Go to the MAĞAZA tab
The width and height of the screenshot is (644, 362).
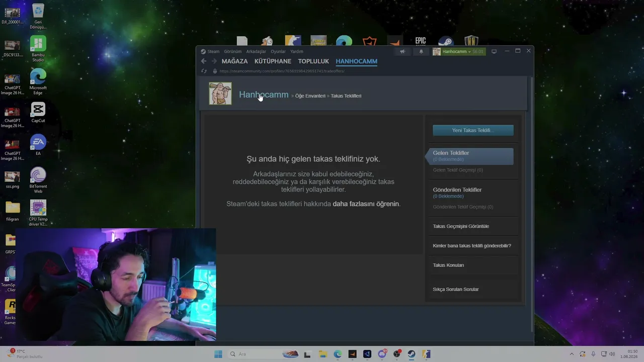point(235,61)
